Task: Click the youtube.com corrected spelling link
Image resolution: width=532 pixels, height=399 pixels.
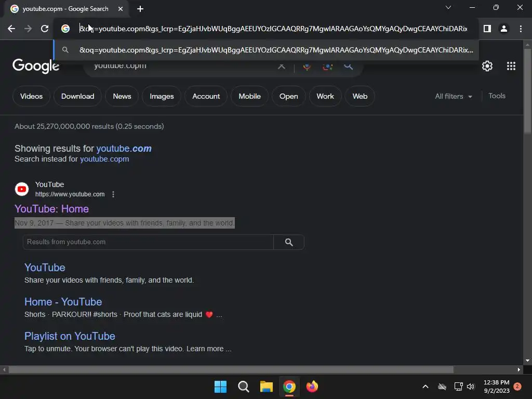Action: point(124,149)
